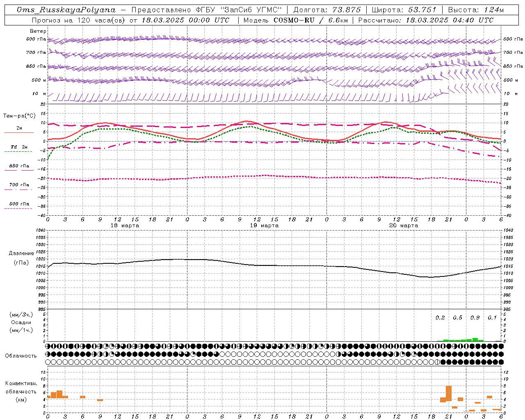Image resolution: width=525 pixels, height=420 pixels.
Task: Click the 18 марта date label
Action: 125,226
